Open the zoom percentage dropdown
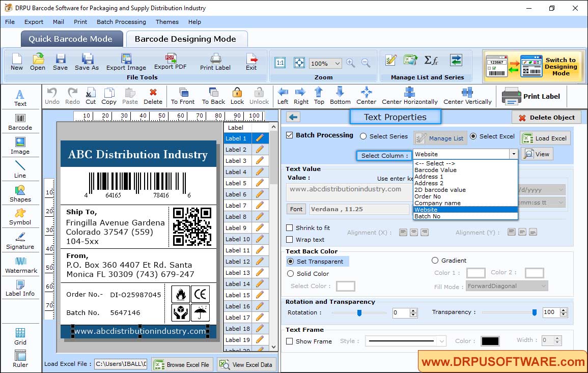Image resolution: width=588 pixels, height=373 pixels. point(338,63)
